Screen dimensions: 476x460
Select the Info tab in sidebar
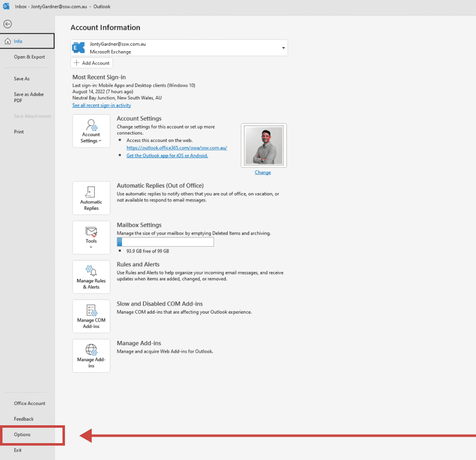[27, 41]
